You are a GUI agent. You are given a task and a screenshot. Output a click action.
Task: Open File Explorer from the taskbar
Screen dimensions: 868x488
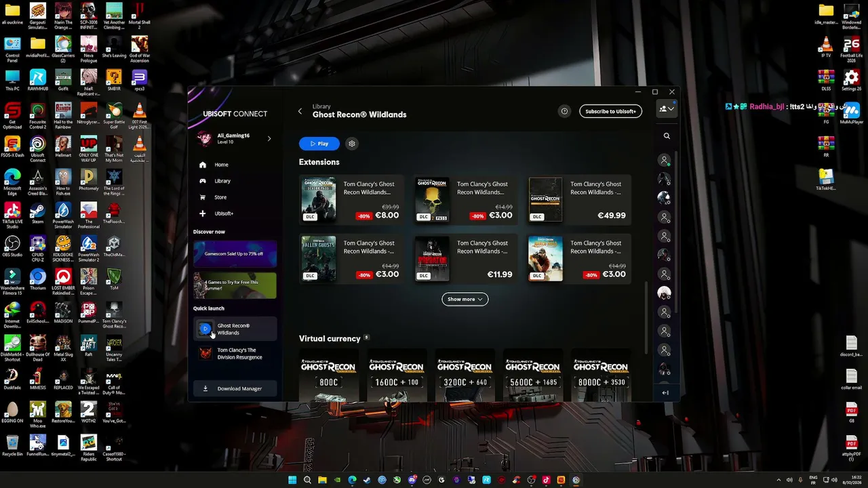(x=322, y=480)
